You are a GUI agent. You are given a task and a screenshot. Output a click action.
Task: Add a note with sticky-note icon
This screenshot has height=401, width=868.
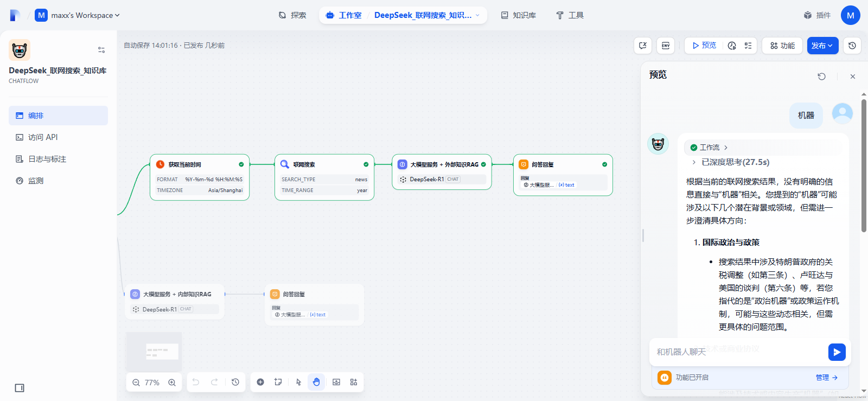(278, 382)
